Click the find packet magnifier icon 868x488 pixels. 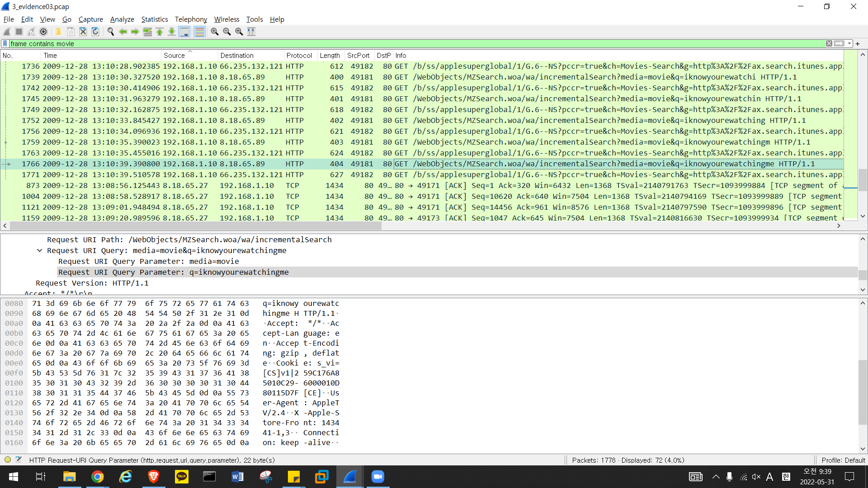point(110,32)
